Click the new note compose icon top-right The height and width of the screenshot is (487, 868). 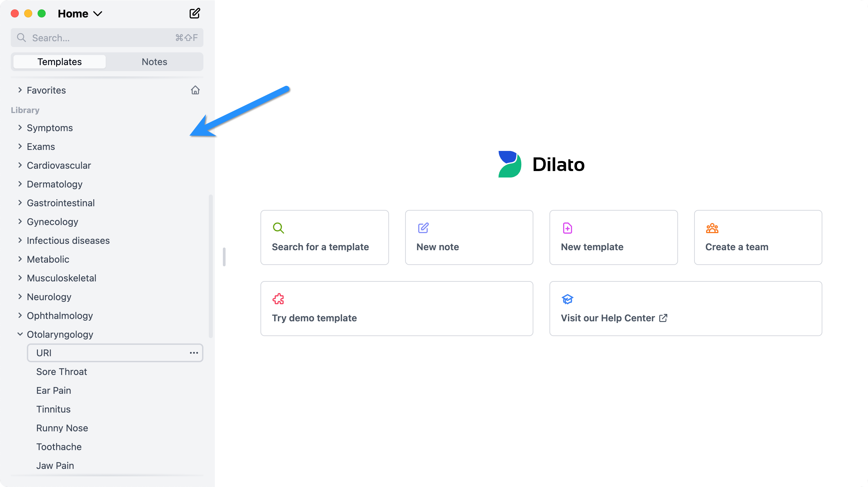(x=194, y=13)
